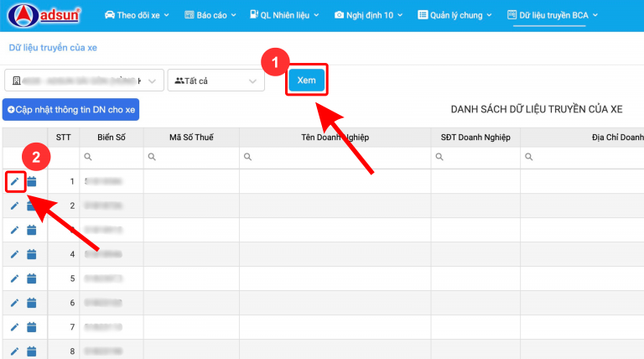
Task: Open the 'Theo dõi xe' menu
Action: coord(137,15)
